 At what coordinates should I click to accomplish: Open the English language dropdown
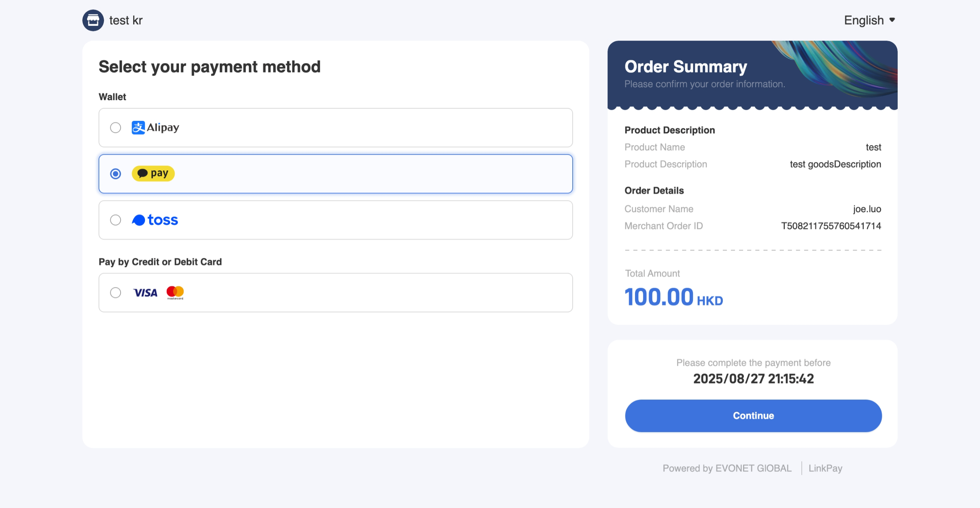[869, 20]
